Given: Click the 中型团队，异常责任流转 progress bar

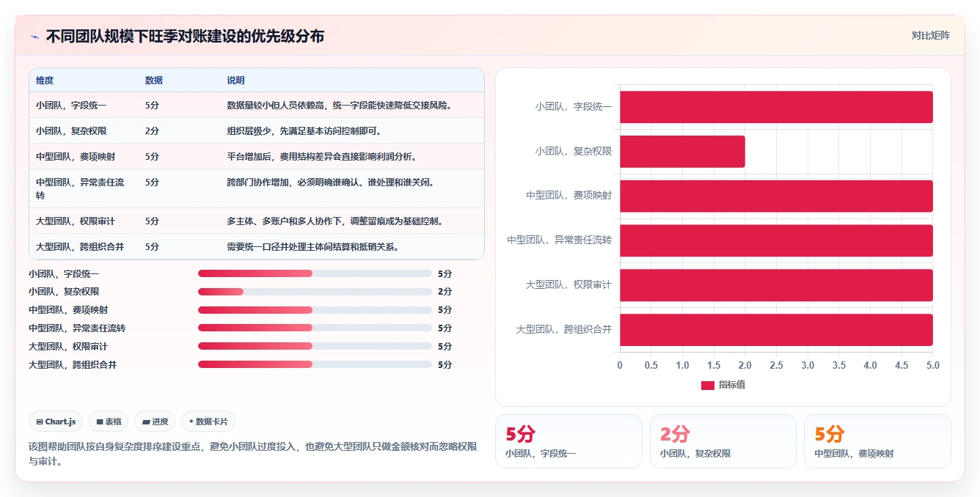Looking at the screenshot, I should point(315,328).
